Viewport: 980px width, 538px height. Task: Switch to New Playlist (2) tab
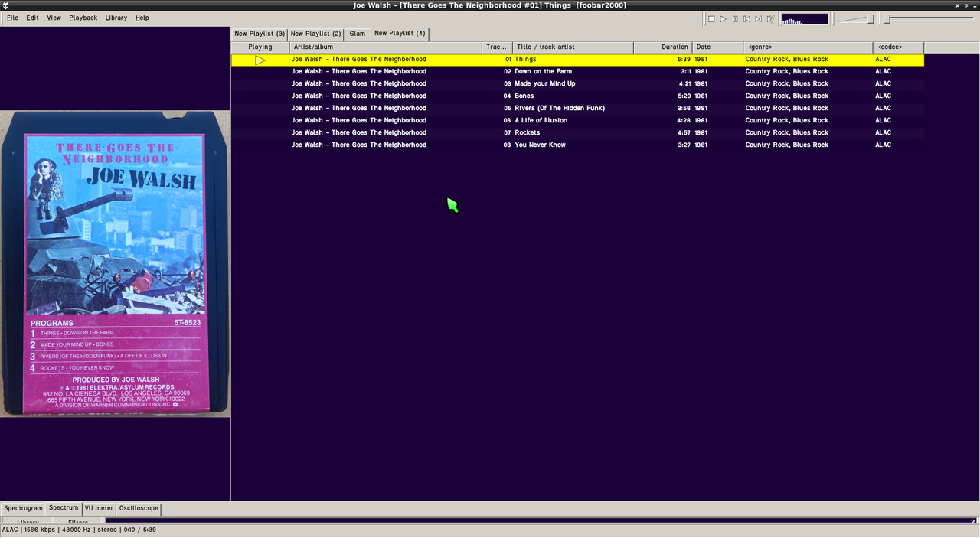pos(315,34)
